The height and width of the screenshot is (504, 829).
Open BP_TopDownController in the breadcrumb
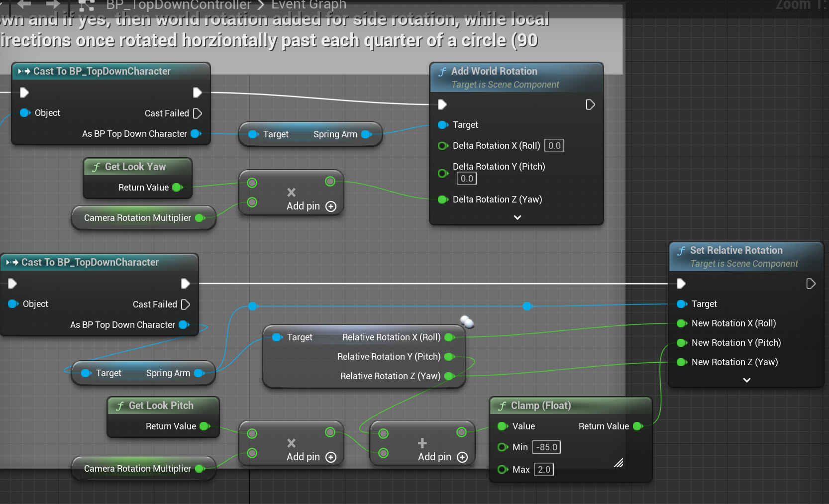point(179,5)
